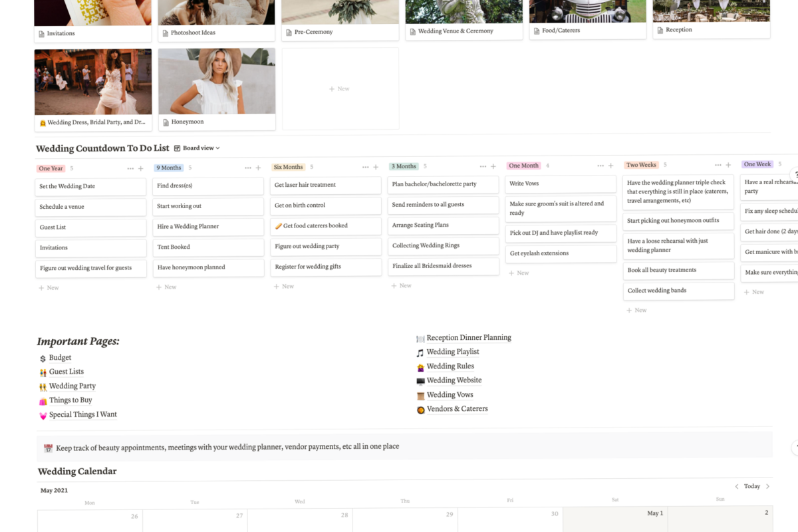Click the next-month chevron beside Today
The height and width of the screenshot is (532, 798).
click(x=767, y=486)
